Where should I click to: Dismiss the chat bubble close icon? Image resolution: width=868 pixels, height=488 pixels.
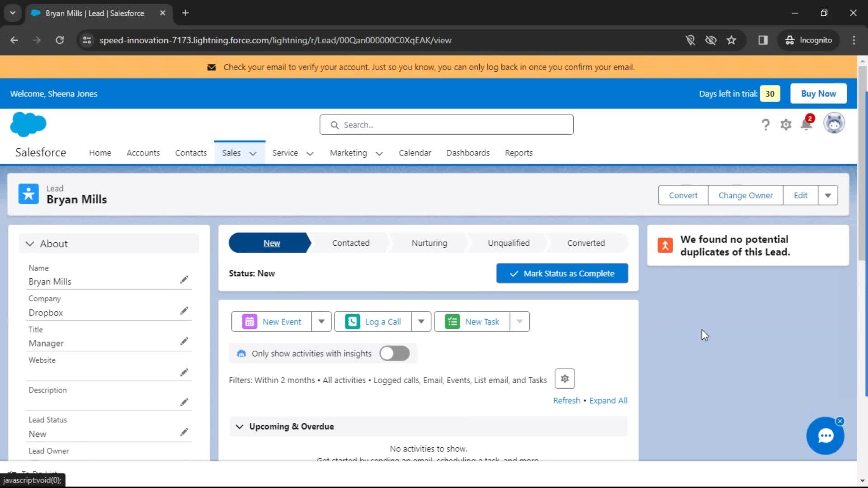pos(840,421)
